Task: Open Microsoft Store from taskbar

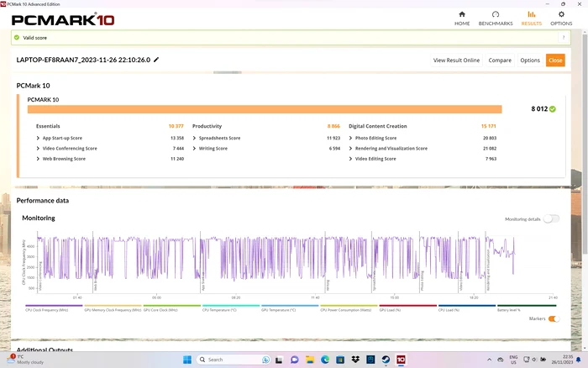Action: click(x=340, y=360)
